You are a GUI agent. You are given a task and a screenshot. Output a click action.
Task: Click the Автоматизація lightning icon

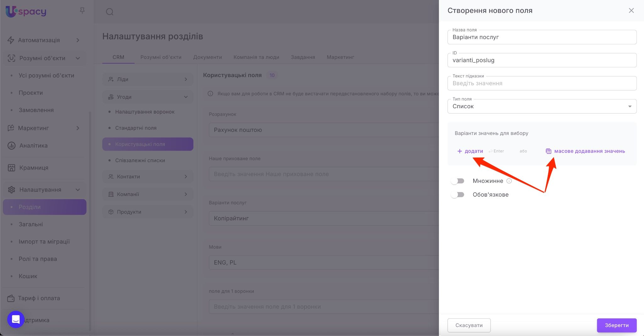[x=11, y=40]
